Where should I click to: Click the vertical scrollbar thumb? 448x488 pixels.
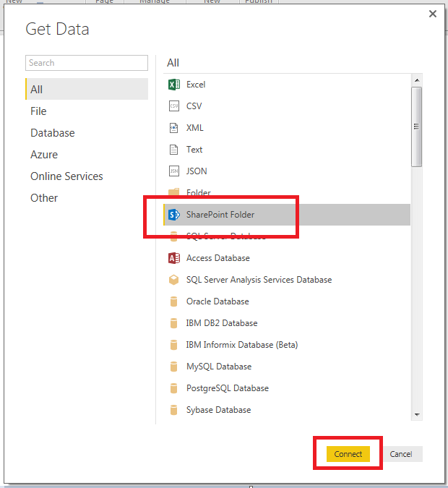417,127
